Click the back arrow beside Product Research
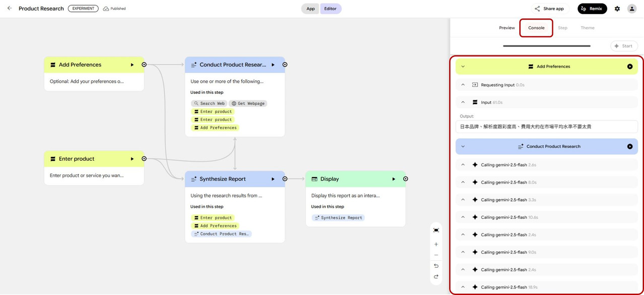 tap(9, 9)
